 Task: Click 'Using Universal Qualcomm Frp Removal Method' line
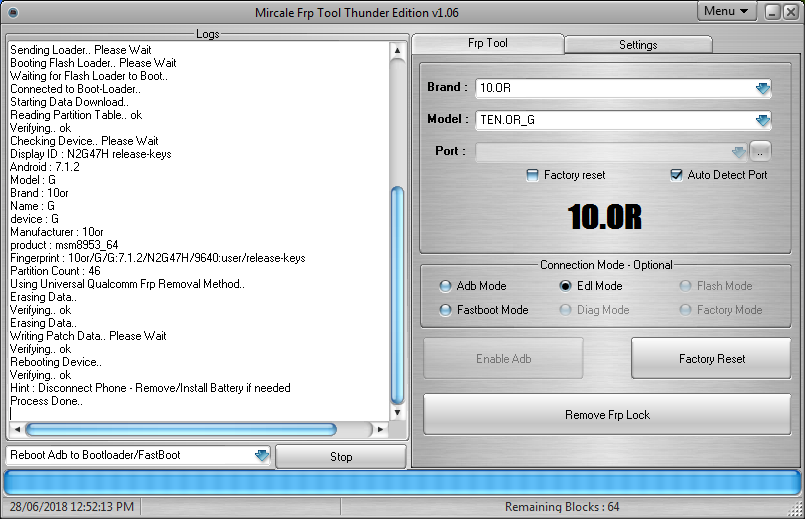click(127, 284)
